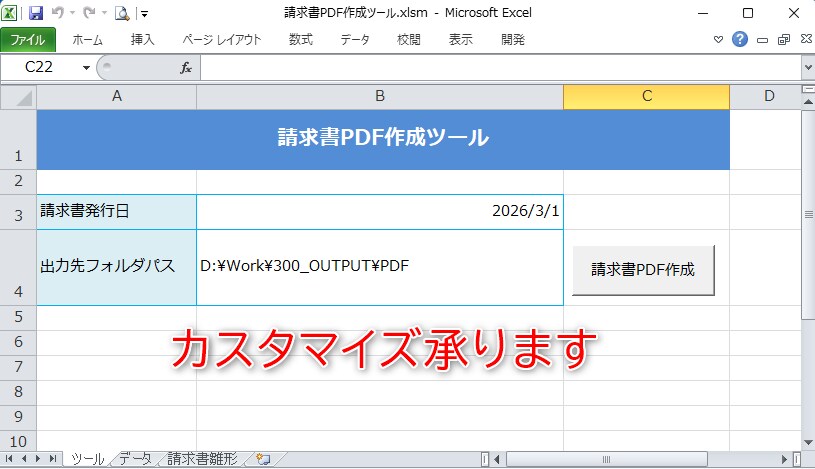
Task: Open the undo history dropdown arrow
Action: [72, 13]
